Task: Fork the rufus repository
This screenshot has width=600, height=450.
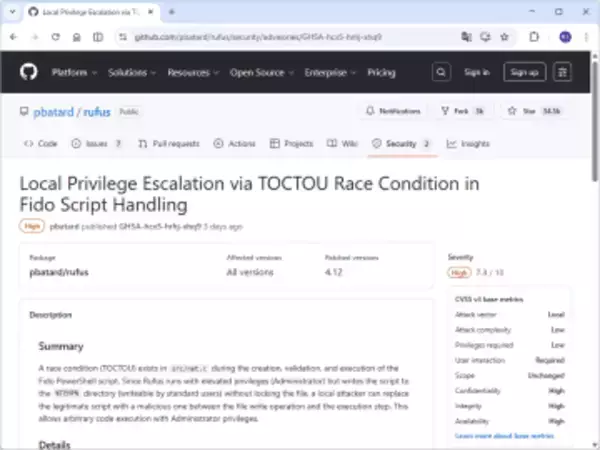Action: (463, 111)
